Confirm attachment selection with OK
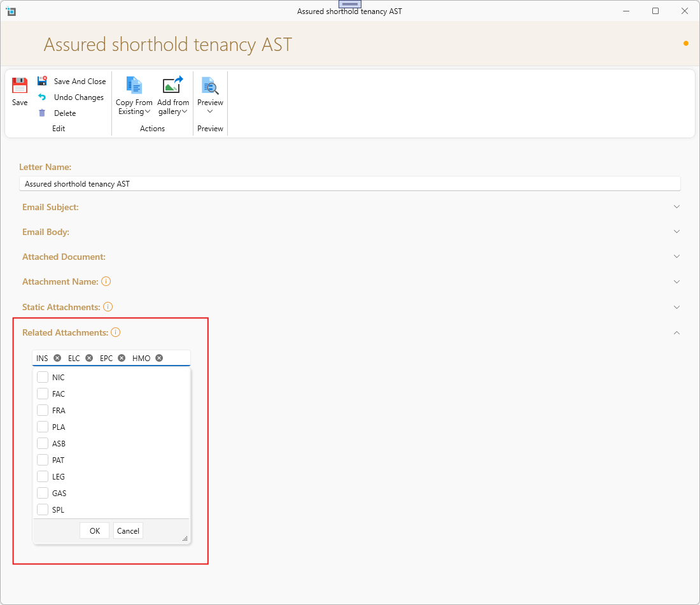 click(94, 531)
